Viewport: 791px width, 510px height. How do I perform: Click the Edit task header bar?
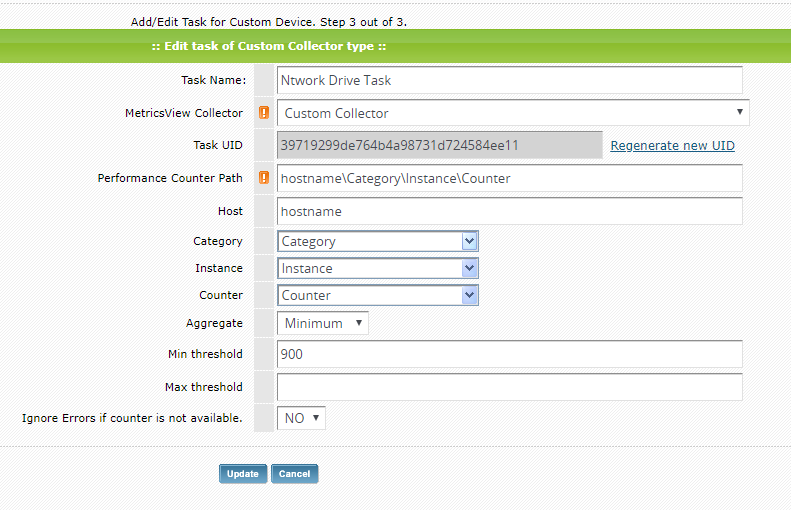coord(396,46)
